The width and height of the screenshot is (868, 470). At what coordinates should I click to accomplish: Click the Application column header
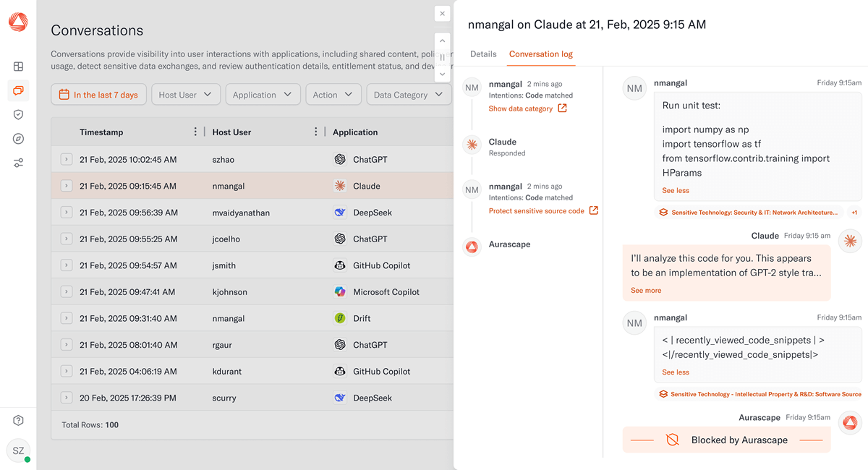pyautogui.click(x=355, y=132)
